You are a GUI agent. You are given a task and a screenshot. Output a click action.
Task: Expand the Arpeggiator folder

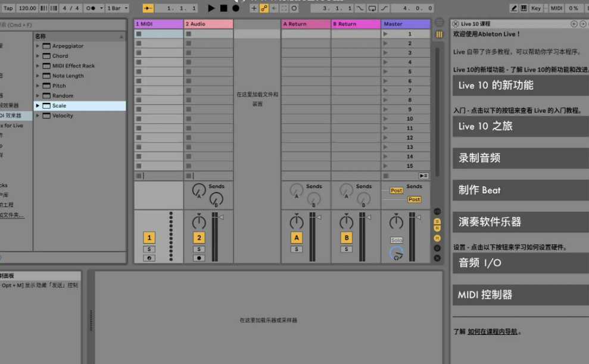[38, 46]
